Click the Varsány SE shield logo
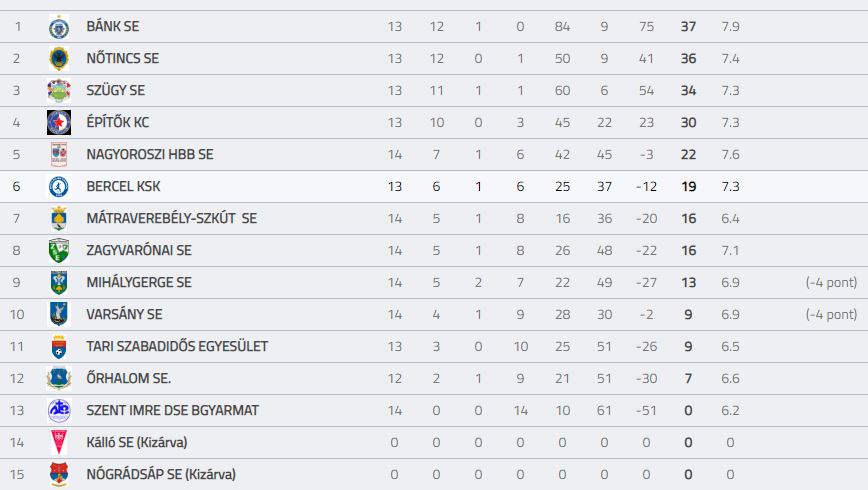Viewport: 868px width, 490px height. pyautogui.click(x=59, y=314)
